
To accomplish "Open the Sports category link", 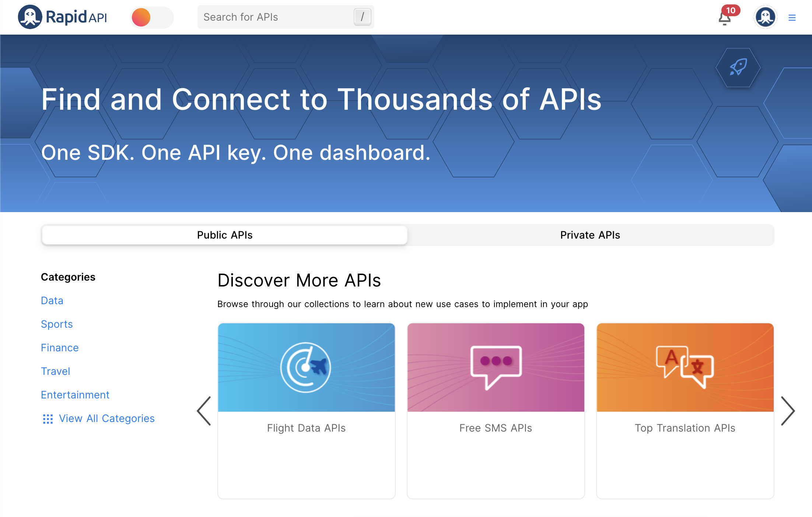I will pyautogui.click(x=57, y=324).
